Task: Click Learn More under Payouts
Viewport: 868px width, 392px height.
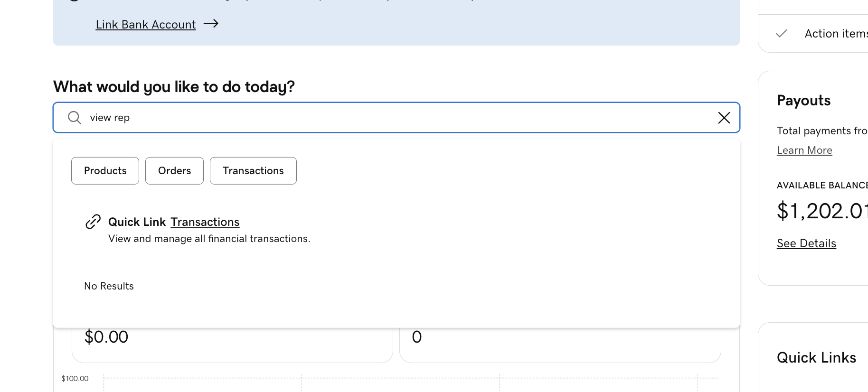Action: point(804,150)
